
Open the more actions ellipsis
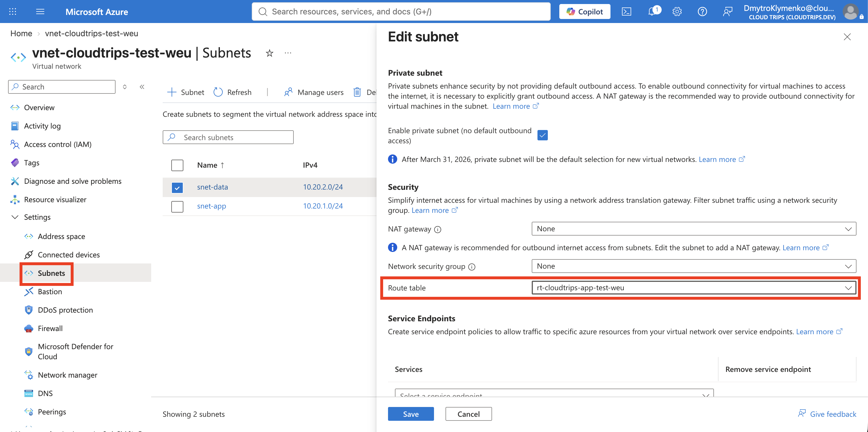[288, 53]
